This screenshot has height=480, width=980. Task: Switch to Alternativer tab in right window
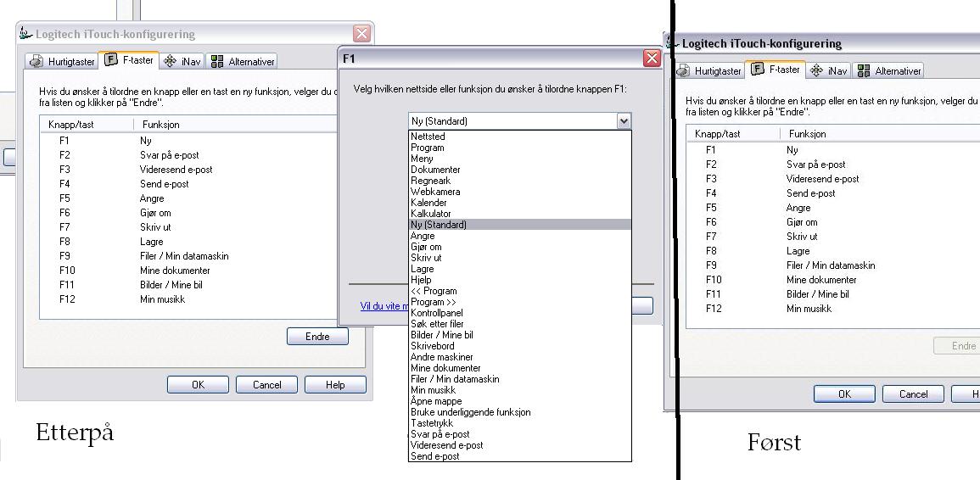tap(889, 70)
